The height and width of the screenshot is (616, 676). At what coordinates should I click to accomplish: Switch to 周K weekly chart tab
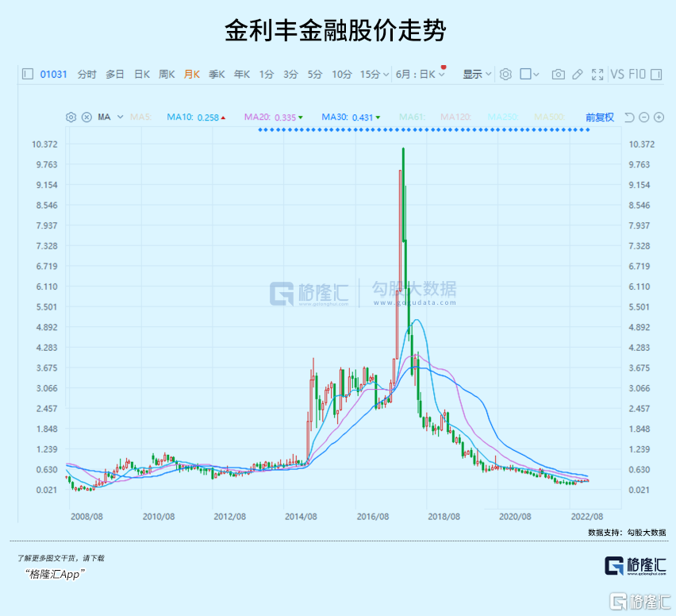(x=167, y=75)
